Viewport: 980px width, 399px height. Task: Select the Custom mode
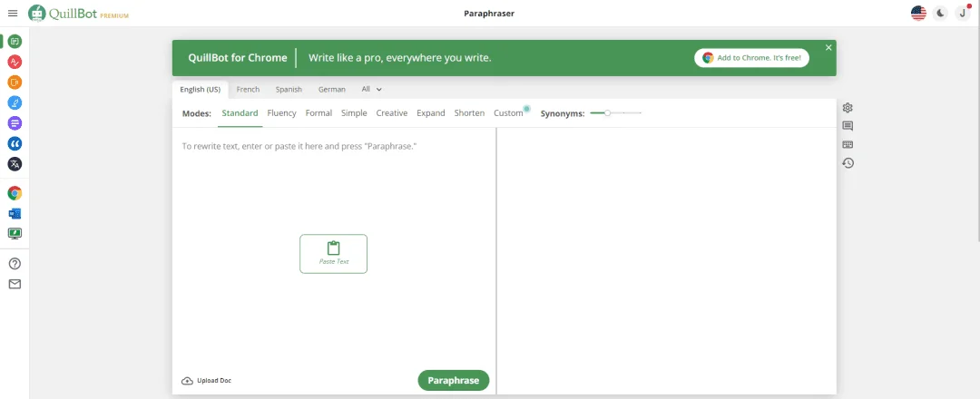(508, 113)
